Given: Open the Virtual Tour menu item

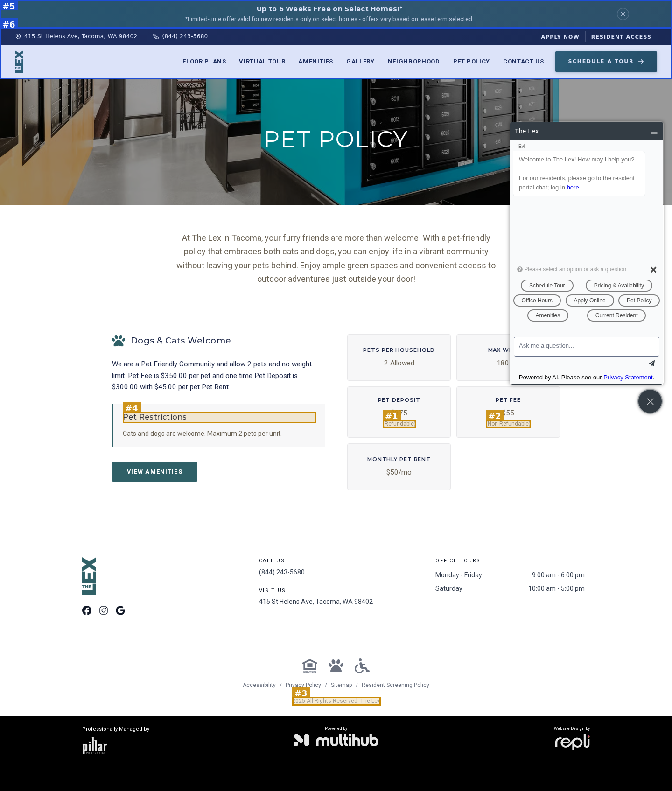Looking at the screenshot, I should pos(262,62).
